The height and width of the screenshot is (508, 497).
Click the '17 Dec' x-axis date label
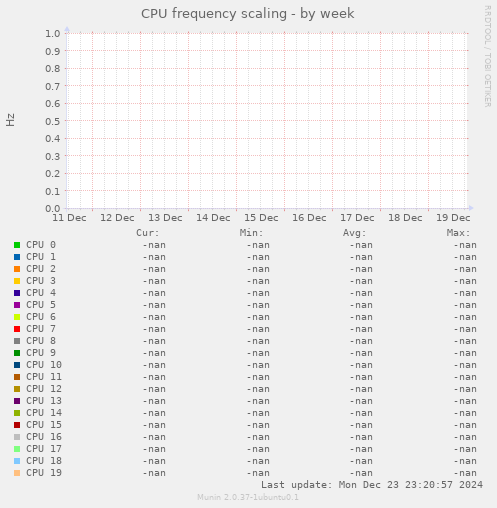click(357, 218)
